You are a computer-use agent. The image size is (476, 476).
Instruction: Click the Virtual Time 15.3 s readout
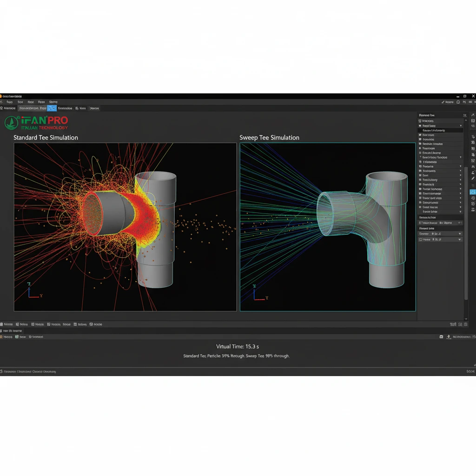click(238, 346)
